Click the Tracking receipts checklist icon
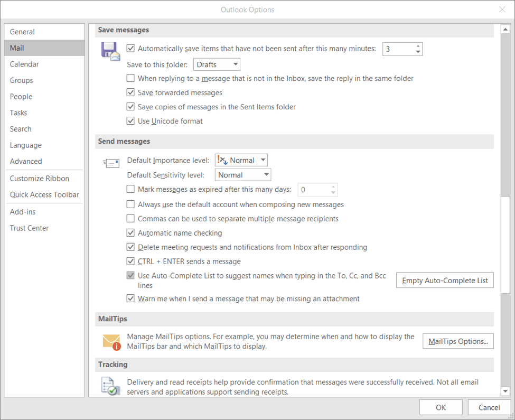 (x=111, y=386)
